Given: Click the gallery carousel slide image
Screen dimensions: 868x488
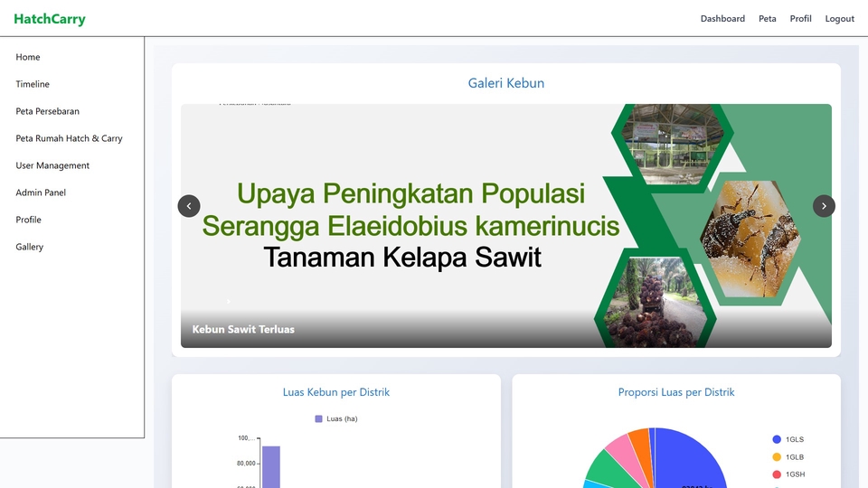Looking at the screenshot, I should click(506, 226).
